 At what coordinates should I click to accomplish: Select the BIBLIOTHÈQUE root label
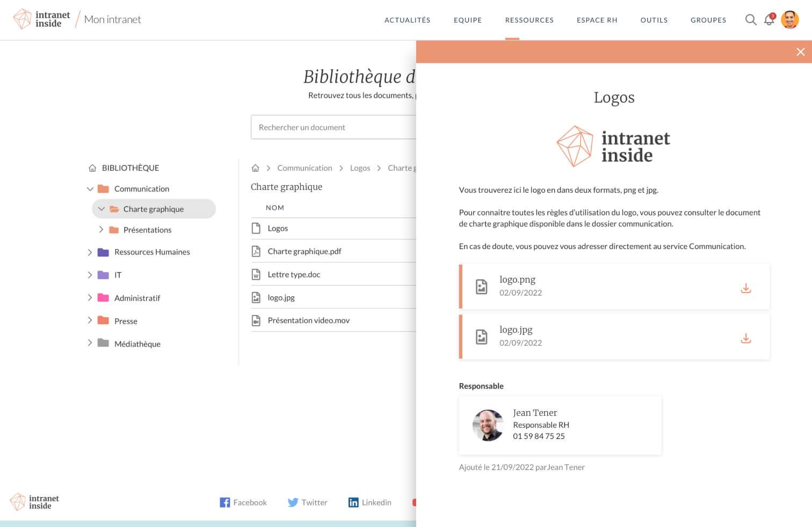pyautogui.click(x=130, y=168)
